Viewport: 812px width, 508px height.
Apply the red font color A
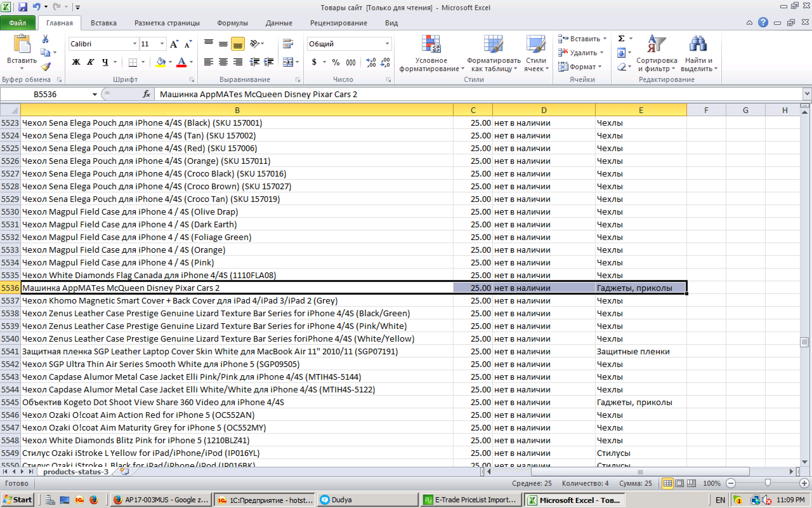[x=181, y=62]
